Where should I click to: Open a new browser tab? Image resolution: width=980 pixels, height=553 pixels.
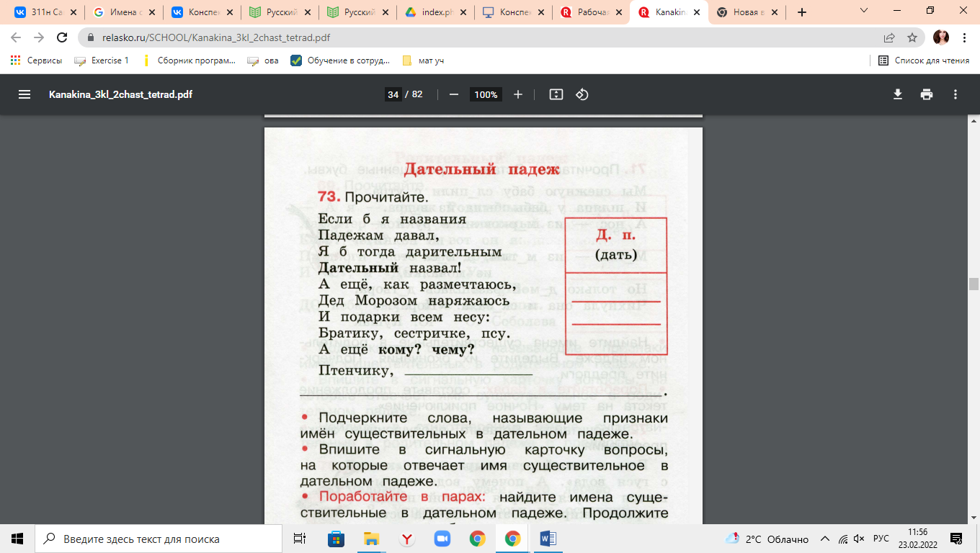[x=802, y=12]
